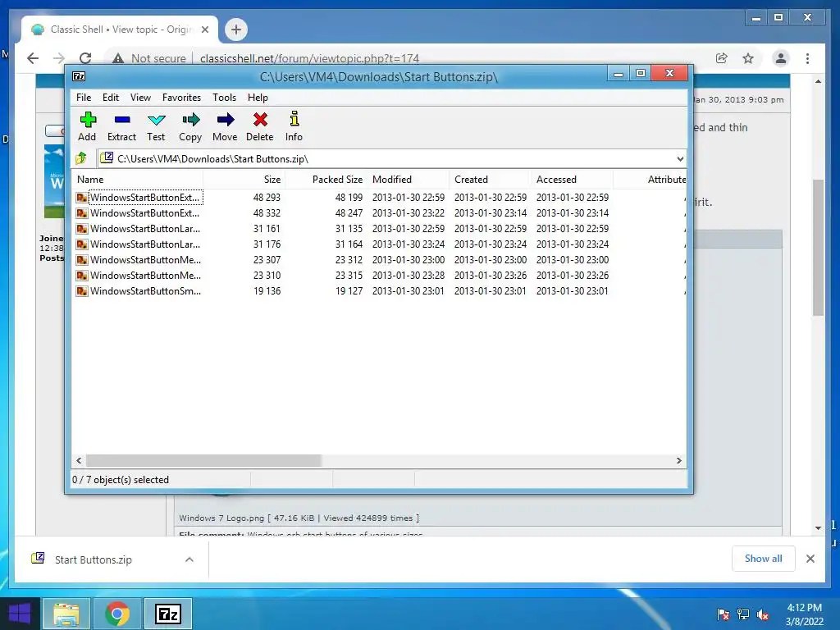Viewport: 840px width, 630px height.
Task: Sort by Packed Size column
Action: click(326, 180)
